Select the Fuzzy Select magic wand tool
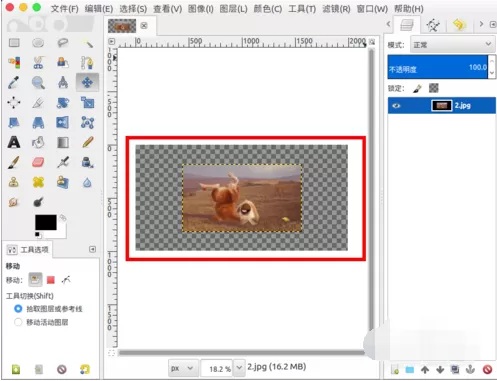Image resolution: width=497 pixels, height=381 pixels. pos(87,43)
